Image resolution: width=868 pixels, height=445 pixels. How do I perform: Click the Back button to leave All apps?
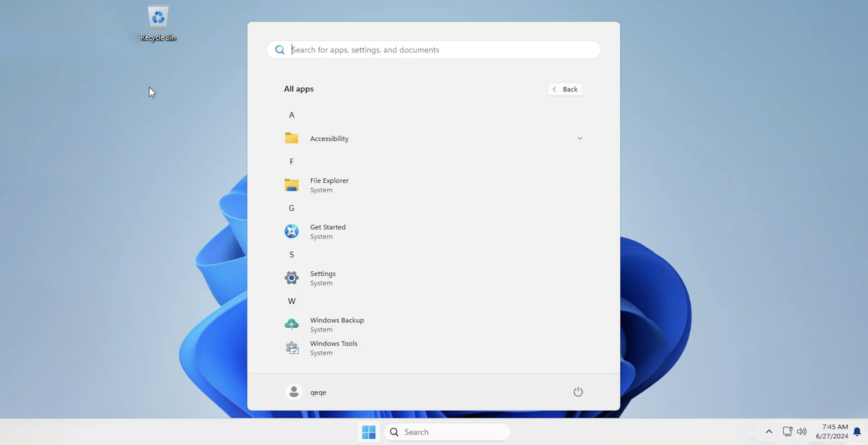point(565,89)
